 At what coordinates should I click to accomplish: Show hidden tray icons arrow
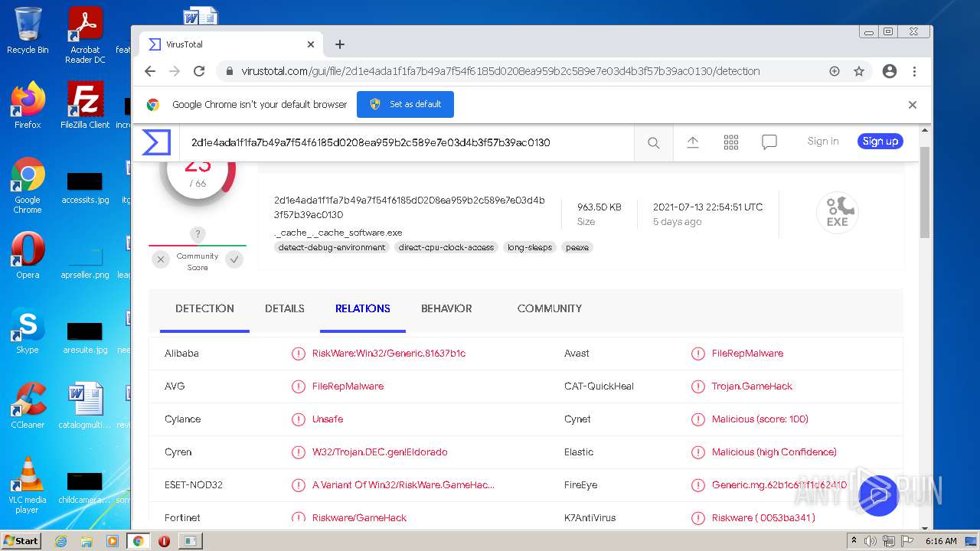click(x=854, y=541)
